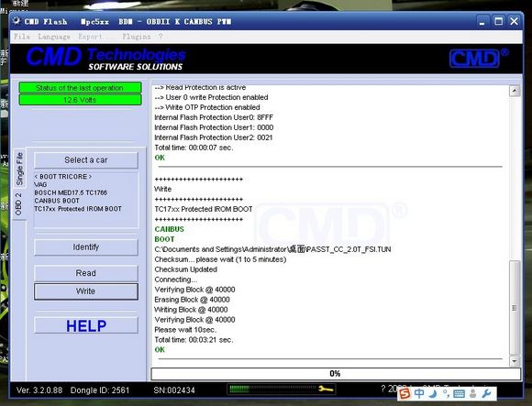Click the Ver. 3.2.0.88 status text
532x406 pixels.
click(x=39, y=390)
